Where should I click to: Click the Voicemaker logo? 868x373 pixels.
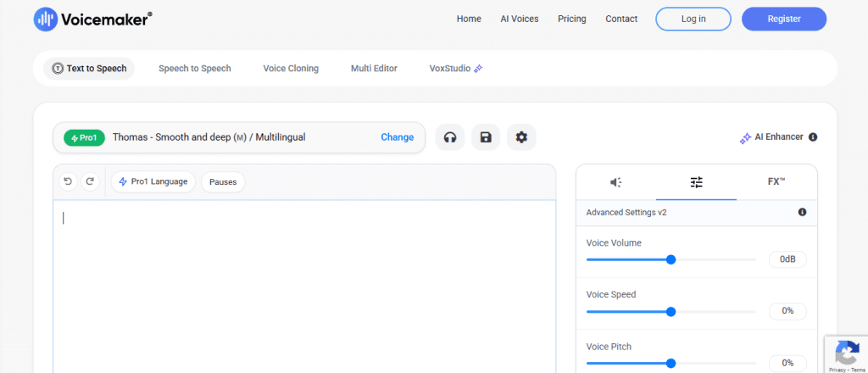92,19
